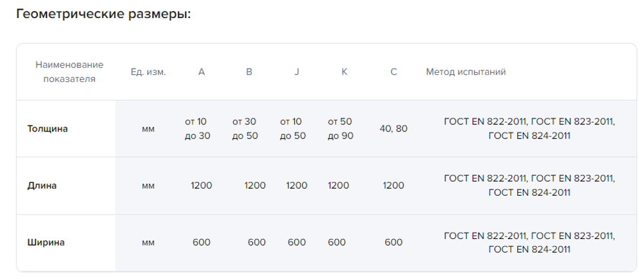Viewport: 644px width, 279px height.
Task: Select the 1200 value in Длина row, column C
Action: [393, 186]
